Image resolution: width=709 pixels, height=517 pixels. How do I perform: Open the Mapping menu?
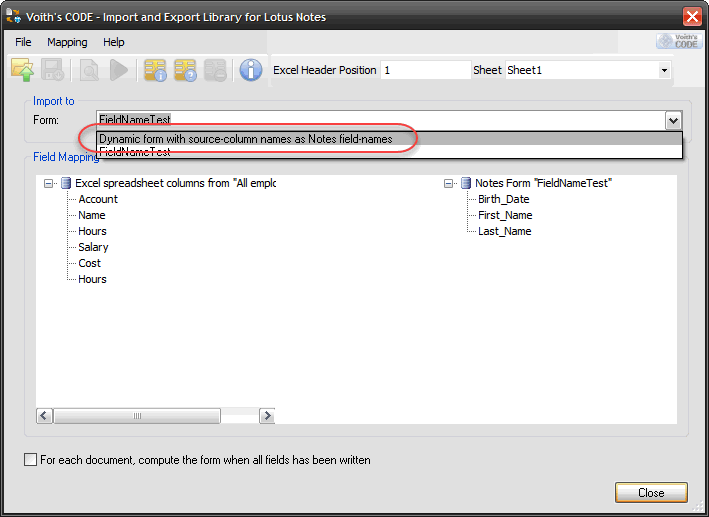click(x=67, y=42)
